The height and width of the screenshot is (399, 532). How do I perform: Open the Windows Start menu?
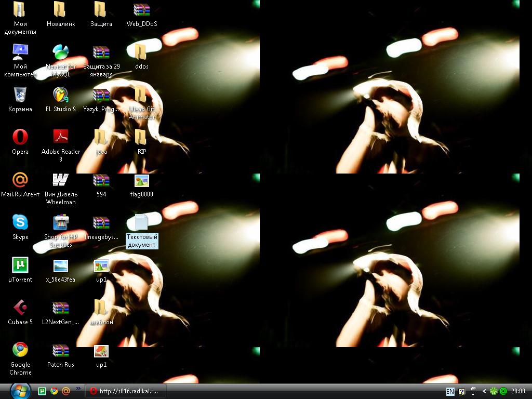click(20, 392)
